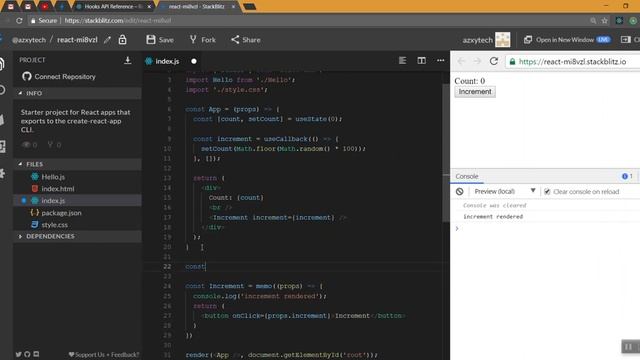
Task: Switch to the index.js editor tab
Action: [x=167, y=61]
